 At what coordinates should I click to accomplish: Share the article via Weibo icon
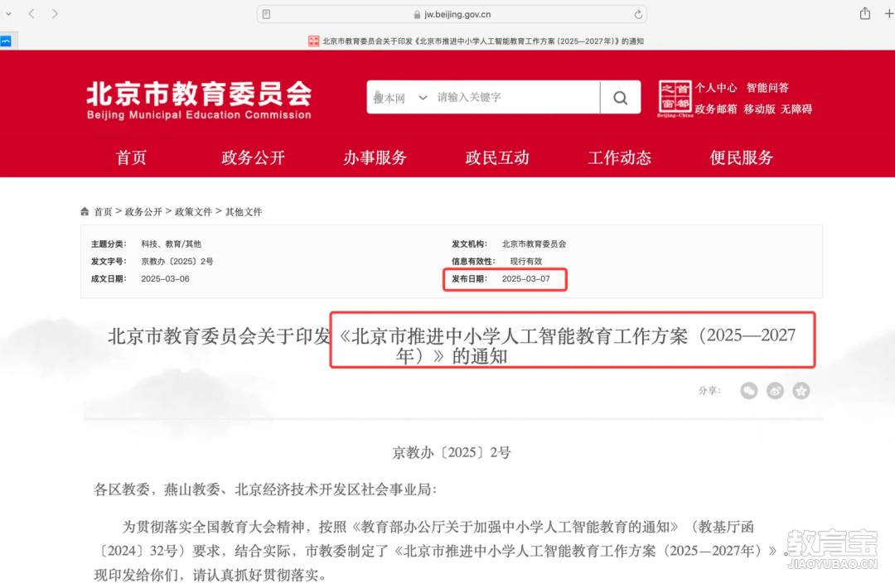(x=775, y=391)
